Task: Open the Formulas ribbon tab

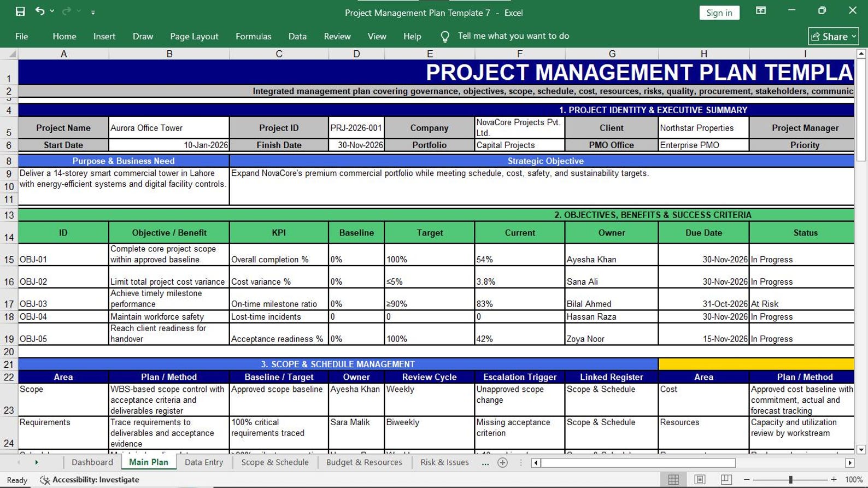Action: (x=253, y=37)
